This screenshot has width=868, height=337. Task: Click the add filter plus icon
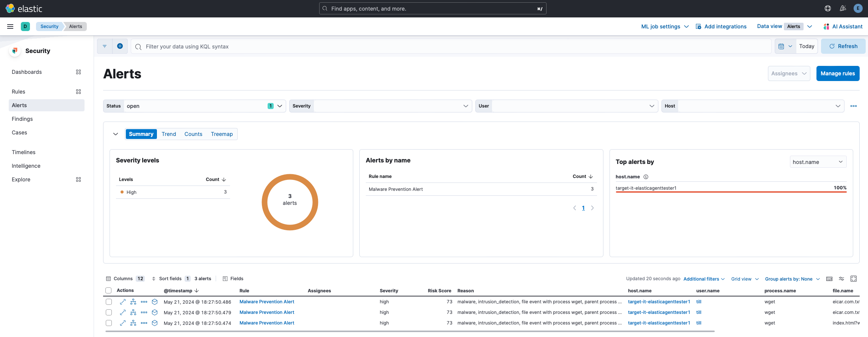[x=120, y=46]
